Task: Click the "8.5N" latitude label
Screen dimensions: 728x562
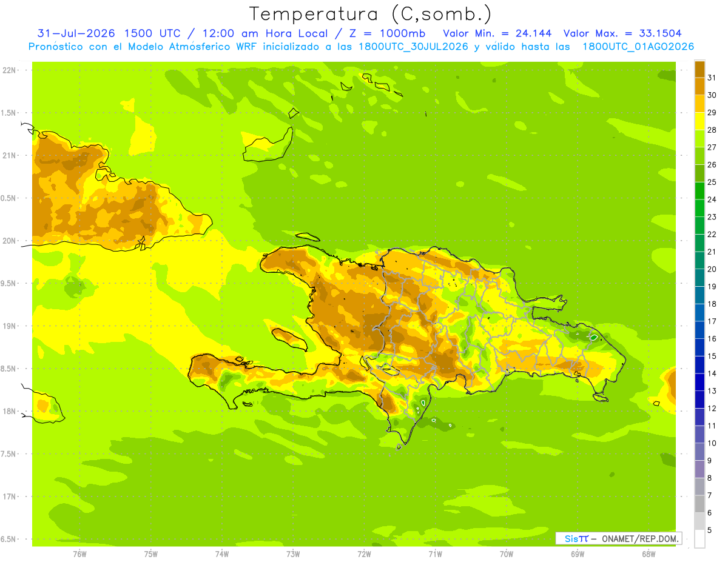Action: 9,369
